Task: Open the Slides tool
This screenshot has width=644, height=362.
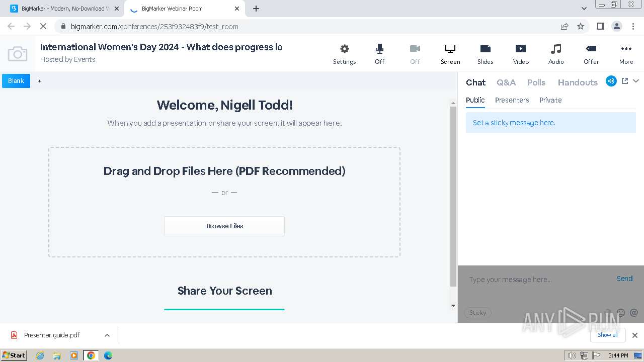Action: click(x=485, y=54)
